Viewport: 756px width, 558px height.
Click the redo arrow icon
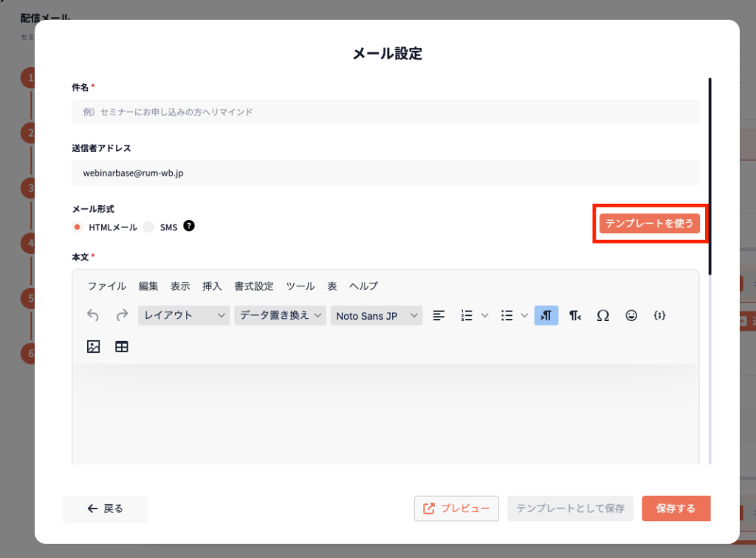pyautogui.click(x=122, y=315)
